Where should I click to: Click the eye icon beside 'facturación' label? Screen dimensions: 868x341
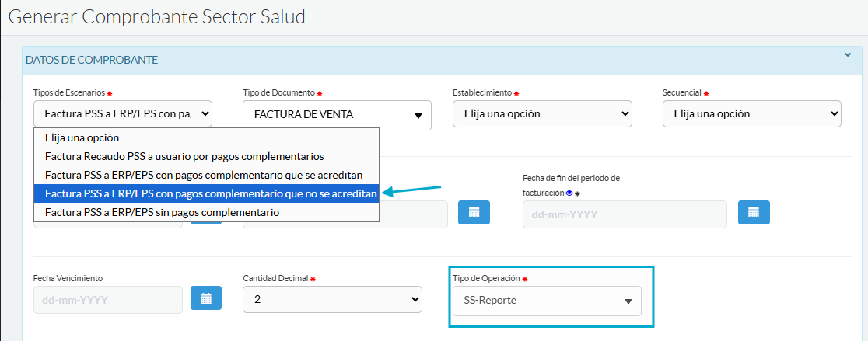[x=569, y=192]
